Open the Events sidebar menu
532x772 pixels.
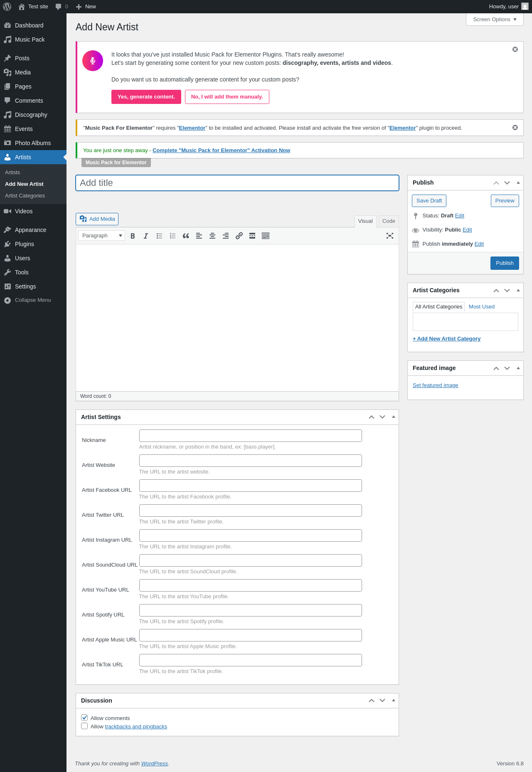click(x=33, y=129)
